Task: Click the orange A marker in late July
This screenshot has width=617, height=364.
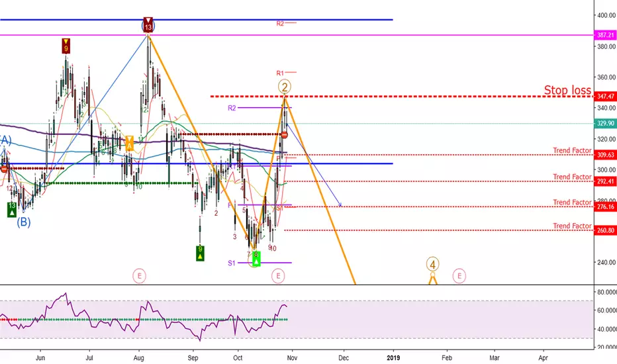Action: pyautogui.click(x=129, y=143)
